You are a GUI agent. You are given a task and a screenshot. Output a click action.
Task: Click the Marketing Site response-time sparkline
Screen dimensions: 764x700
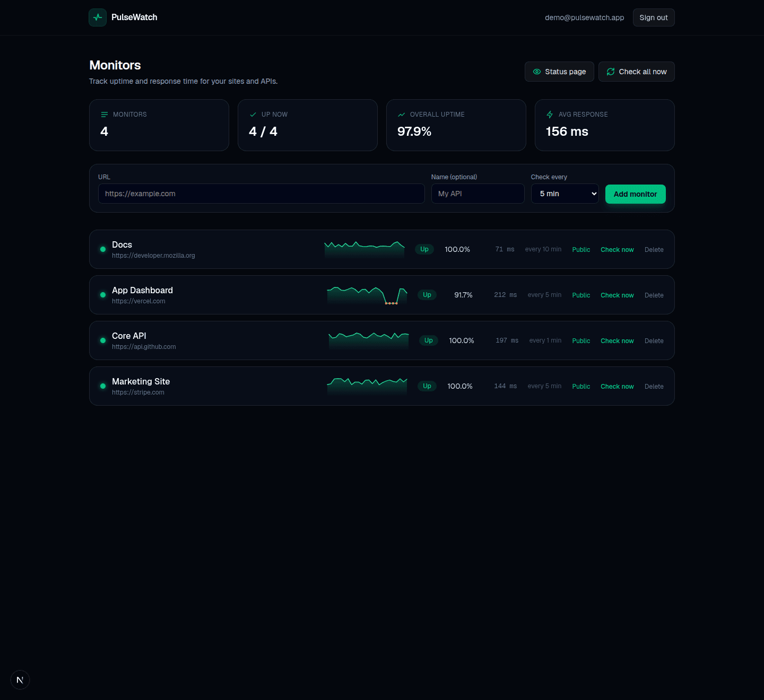point(367,386)
